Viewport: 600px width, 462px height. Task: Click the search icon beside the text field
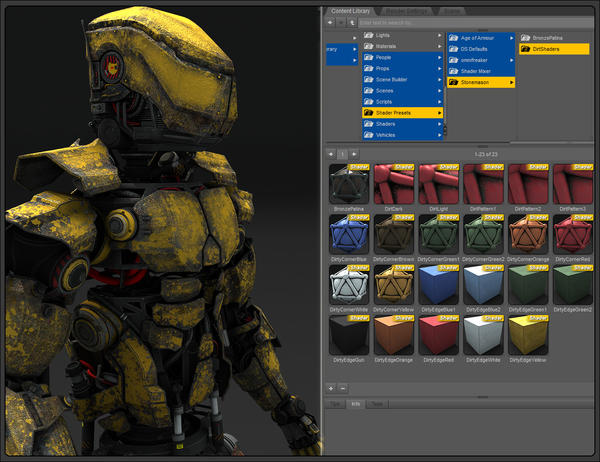coord(352,23)
